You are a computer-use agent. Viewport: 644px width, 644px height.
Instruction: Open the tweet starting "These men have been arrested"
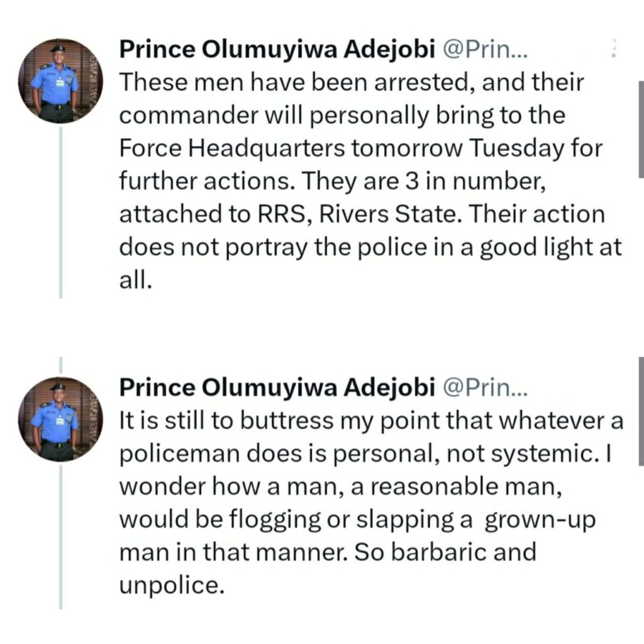click(370, 180)
